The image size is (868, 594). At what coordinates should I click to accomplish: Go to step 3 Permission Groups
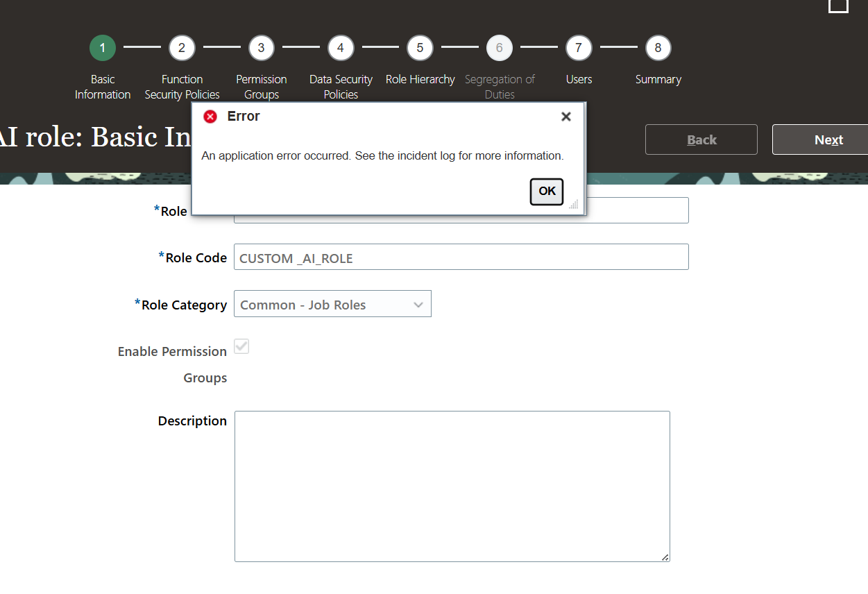click(x=261, y=48)
